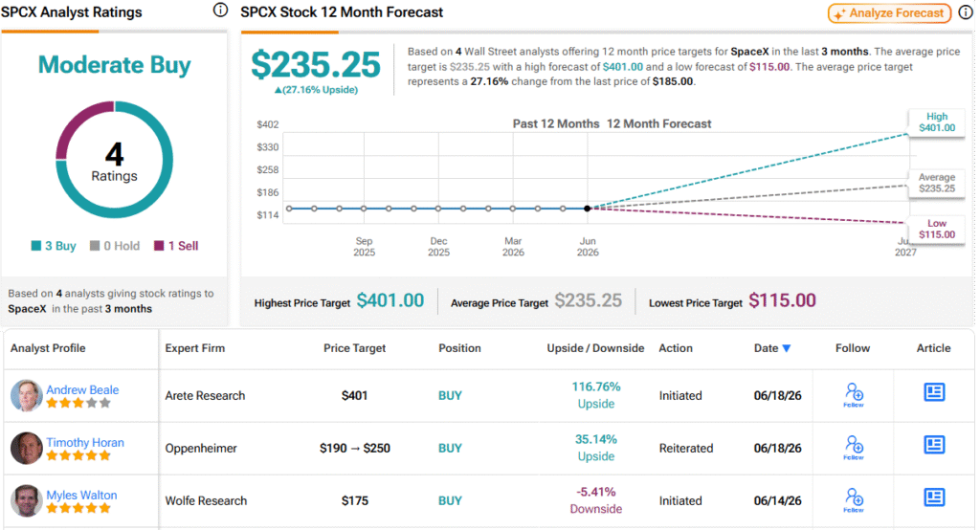
Task: Click the Reiterated action cell
Action: (685, 448)
